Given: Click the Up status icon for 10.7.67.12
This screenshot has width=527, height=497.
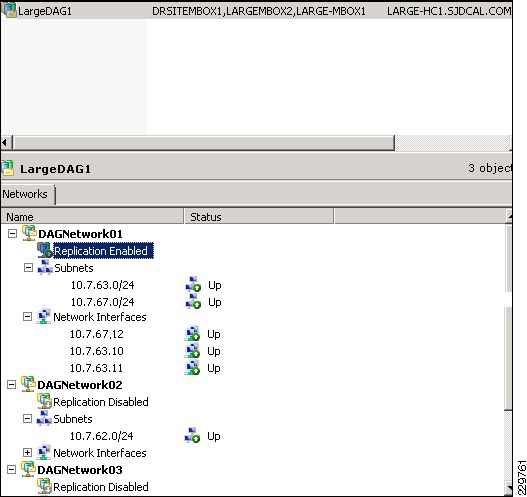Looking at the screenshot, I should click(x=192, y=334).
